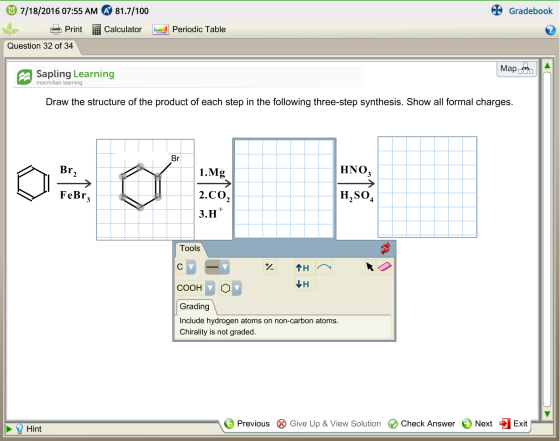Click the bromobenzene drawing box

145,190
